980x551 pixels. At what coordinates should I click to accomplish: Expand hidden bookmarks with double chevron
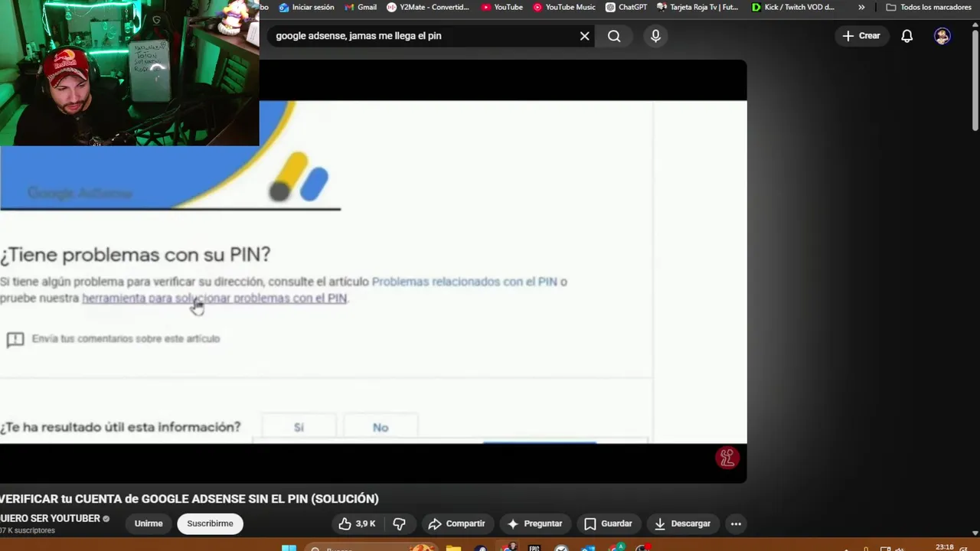click(x=861, y=7)
